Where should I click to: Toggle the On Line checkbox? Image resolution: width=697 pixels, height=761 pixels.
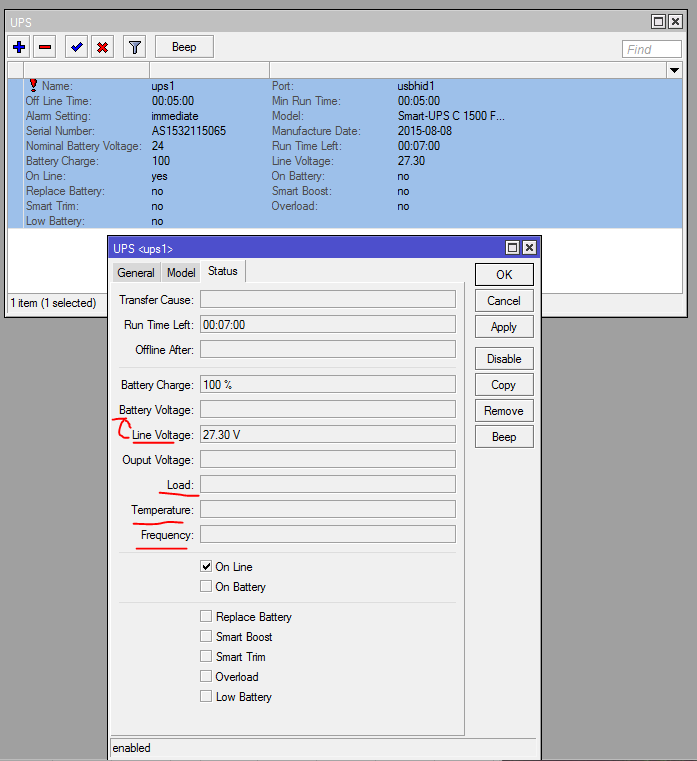pos(206,566)
